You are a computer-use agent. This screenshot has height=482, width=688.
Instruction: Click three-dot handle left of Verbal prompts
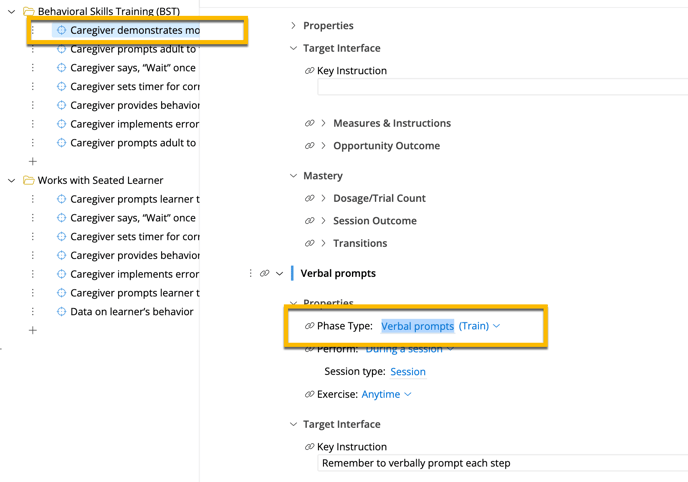pos(250,273)
